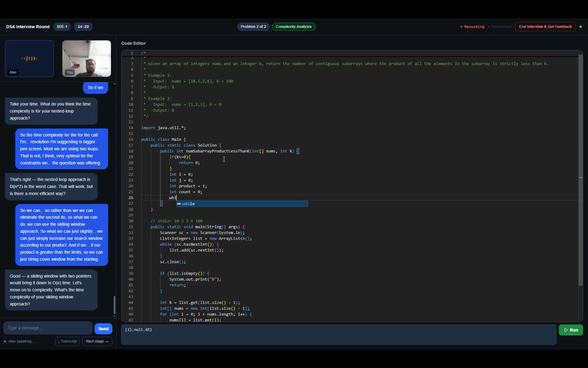Advance with Next stage button

[x=97, y=341]
